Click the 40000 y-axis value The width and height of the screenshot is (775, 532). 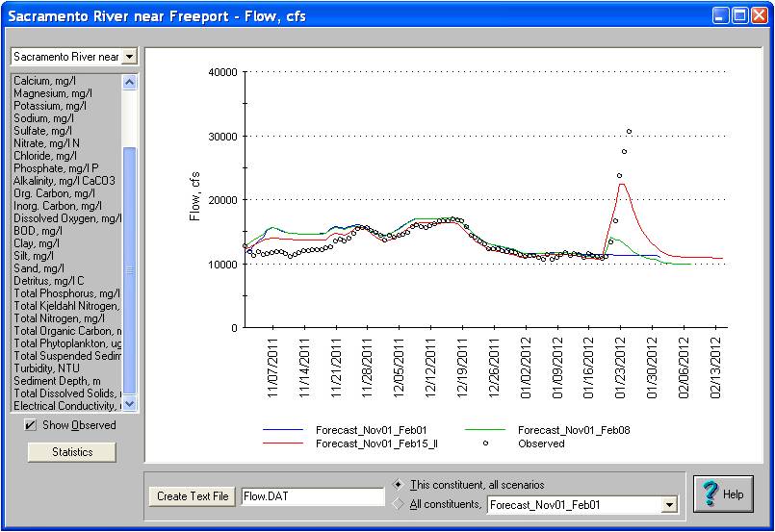[223, 72]
